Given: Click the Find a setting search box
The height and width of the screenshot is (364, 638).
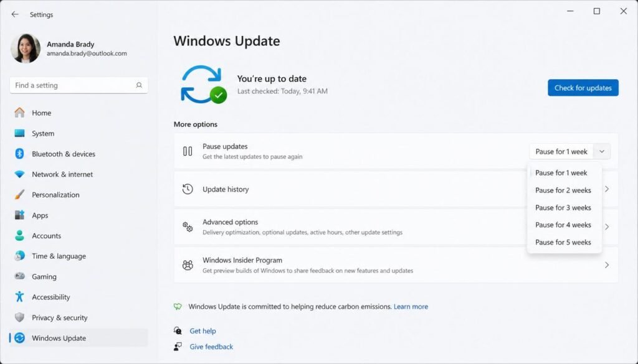Looking at the screenshot, I should pyautogui.click(x=79, y=85).
